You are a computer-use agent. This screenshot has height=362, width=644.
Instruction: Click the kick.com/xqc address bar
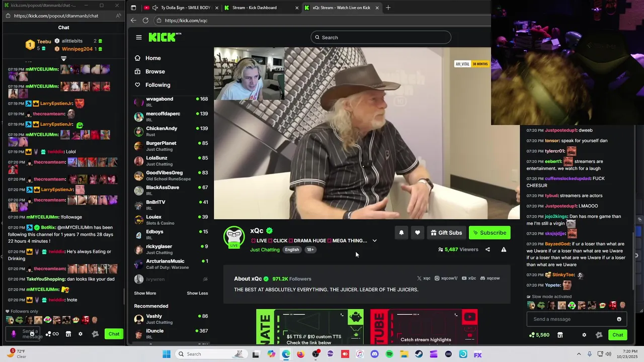pos(322,21)
